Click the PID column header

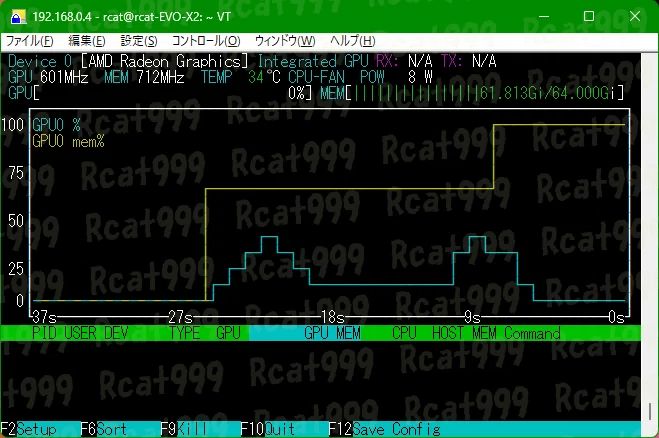pos(44,333)
